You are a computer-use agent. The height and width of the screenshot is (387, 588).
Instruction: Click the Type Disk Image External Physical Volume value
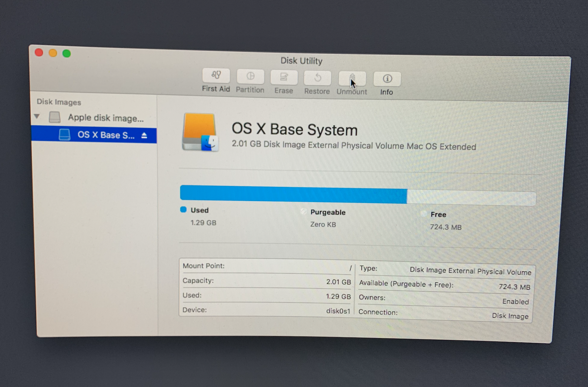point(471,271)
